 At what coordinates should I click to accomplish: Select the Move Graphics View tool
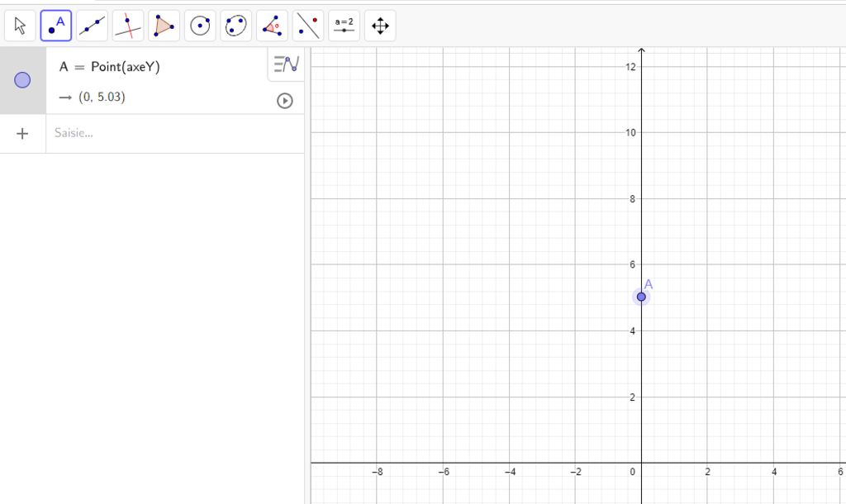(380, 26)
